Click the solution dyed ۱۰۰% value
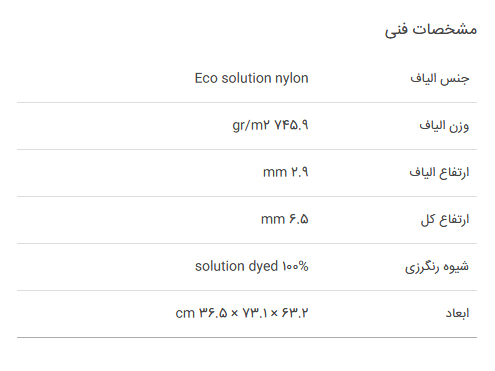Viewport: 495px width, 371px height. (x=252, y=266)
